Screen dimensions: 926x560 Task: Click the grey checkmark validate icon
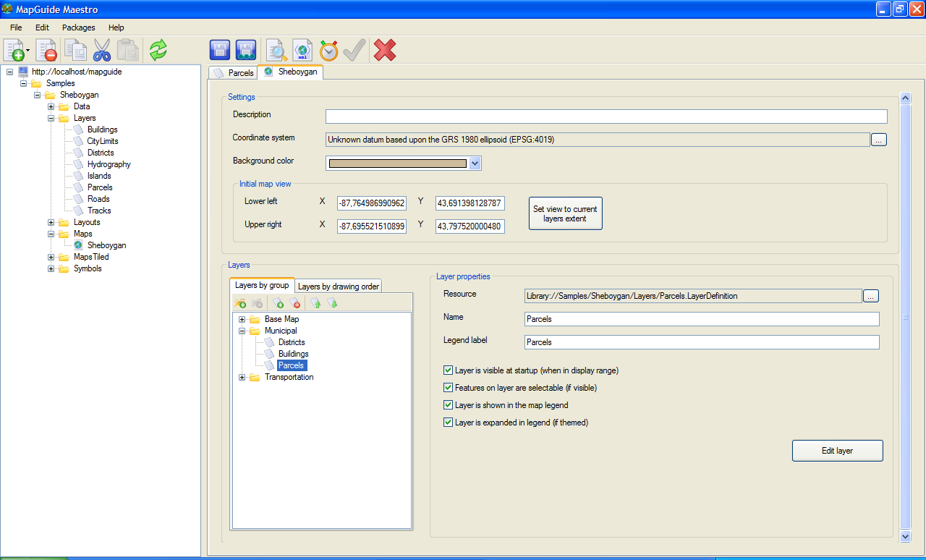click(x=354, y=50)
